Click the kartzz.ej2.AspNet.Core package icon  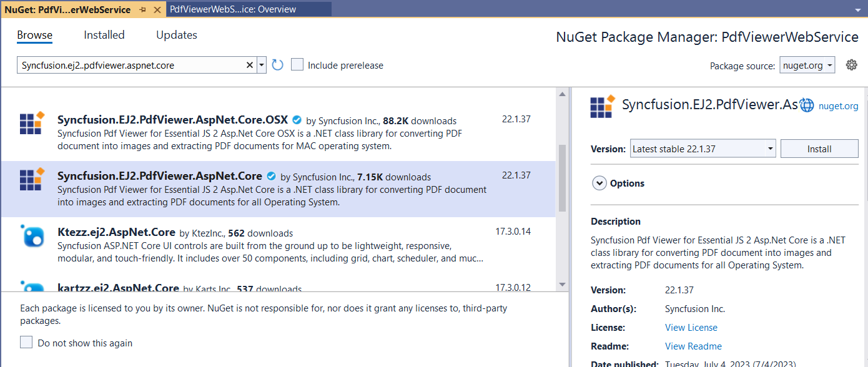tap(32, 287)
